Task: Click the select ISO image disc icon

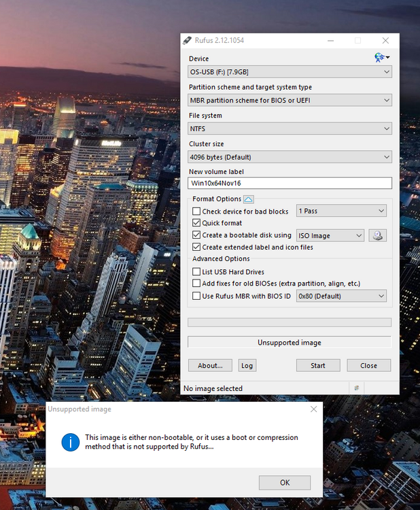Action: click(377, 235)
